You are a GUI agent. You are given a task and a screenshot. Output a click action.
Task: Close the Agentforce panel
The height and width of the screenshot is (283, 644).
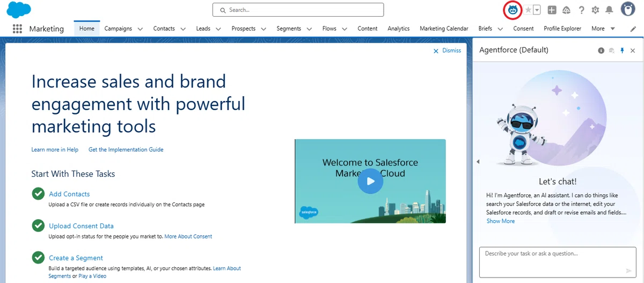(633, 50)
